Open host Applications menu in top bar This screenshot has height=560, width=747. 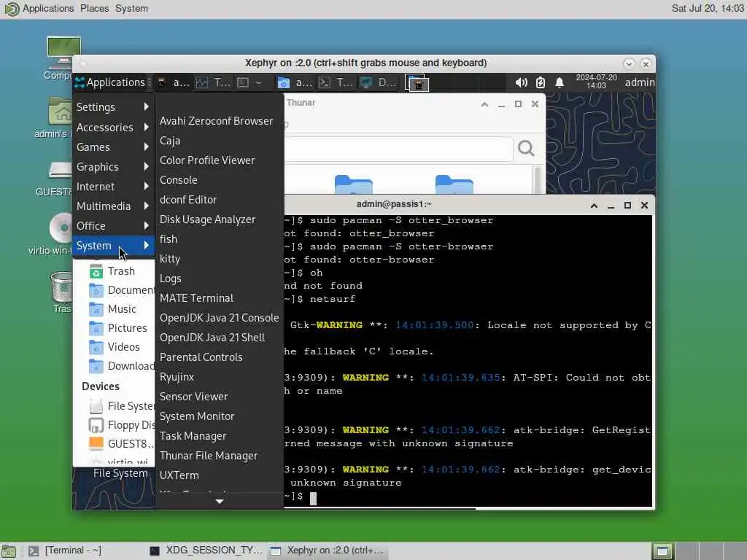(48, 8)
